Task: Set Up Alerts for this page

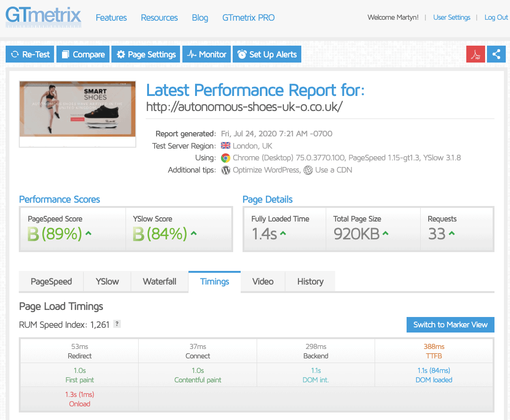Action: (267, 54)
